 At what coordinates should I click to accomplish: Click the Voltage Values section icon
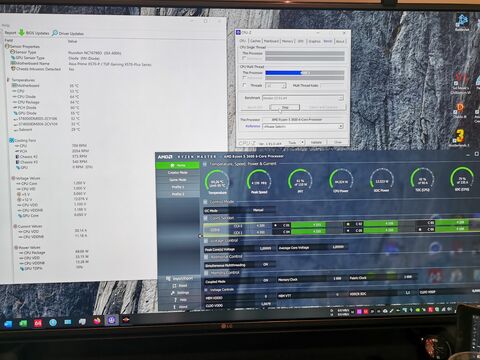click(x=13, y=178)
